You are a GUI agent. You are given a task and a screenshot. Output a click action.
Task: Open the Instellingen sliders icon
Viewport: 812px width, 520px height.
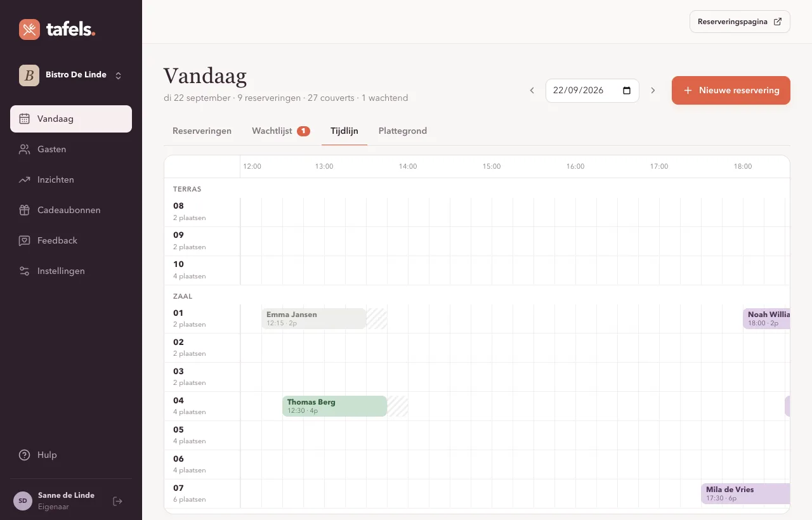coord(25,271)
